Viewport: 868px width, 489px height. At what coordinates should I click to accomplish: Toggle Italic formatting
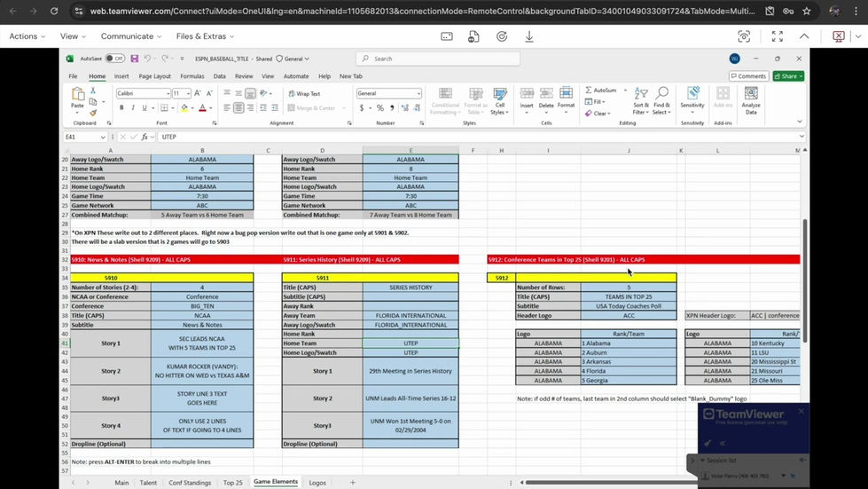click(133, 108)
